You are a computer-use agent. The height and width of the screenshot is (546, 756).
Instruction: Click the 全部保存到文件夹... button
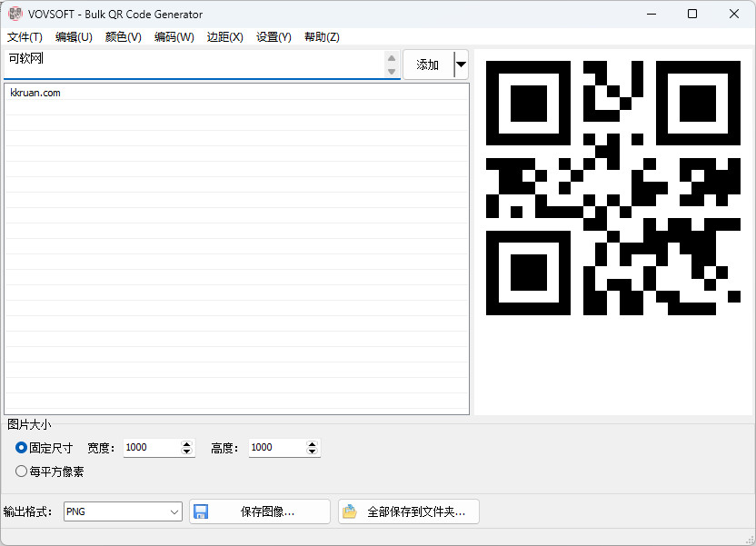tap(409, 511)
